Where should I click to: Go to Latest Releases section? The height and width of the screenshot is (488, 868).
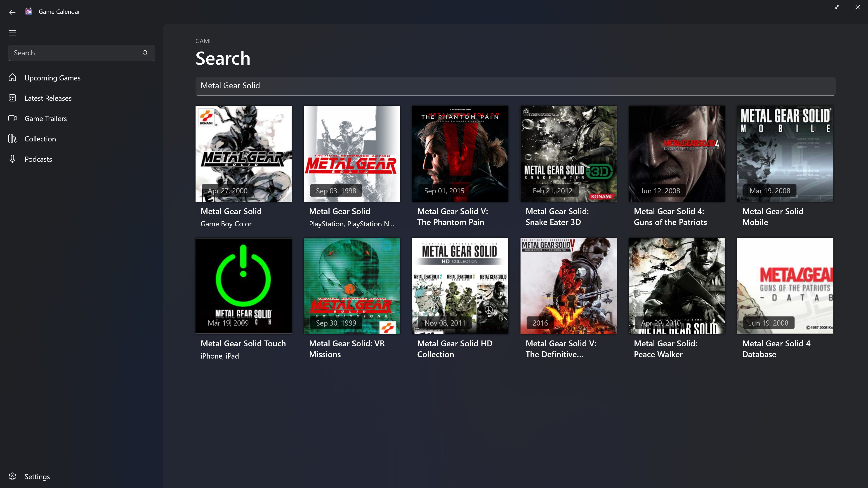(x=48, y=98)
